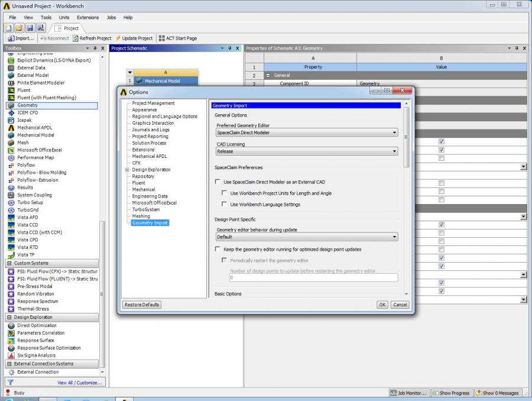Screen dimensions: 532x401
Task: Click the Save project disk icon
Action: (30, 28)
